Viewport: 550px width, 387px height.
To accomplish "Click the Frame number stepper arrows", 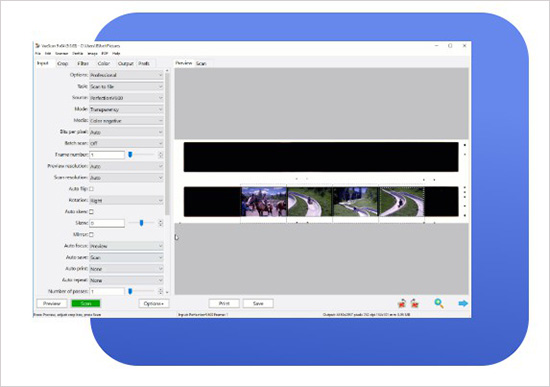I will click(x=161, y=155).
